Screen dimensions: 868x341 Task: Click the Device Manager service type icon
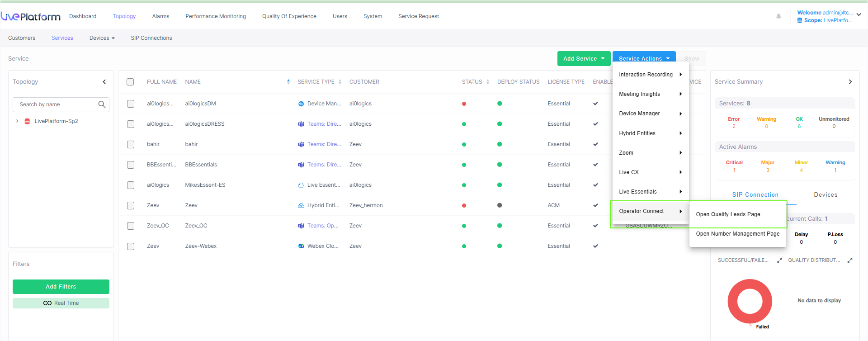(x=301, y=104)
